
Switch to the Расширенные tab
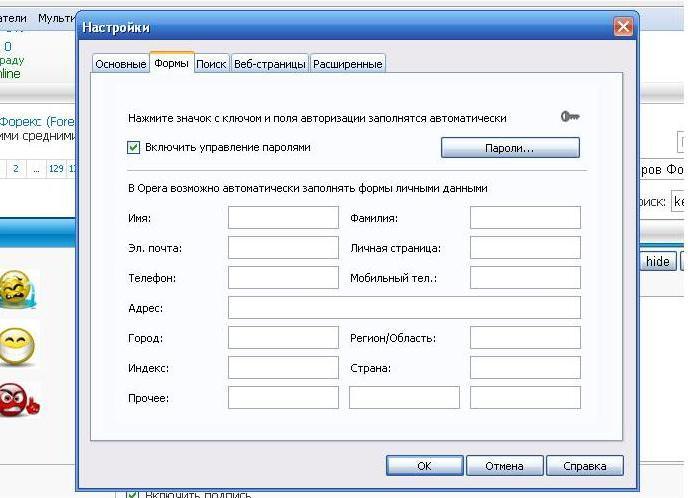(x=348, y=64)
